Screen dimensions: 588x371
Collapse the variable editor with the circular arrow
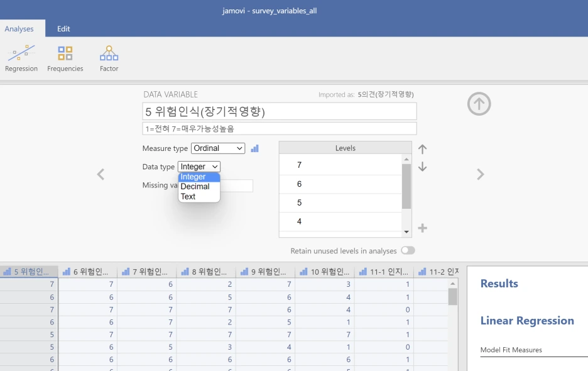(479, 103)
